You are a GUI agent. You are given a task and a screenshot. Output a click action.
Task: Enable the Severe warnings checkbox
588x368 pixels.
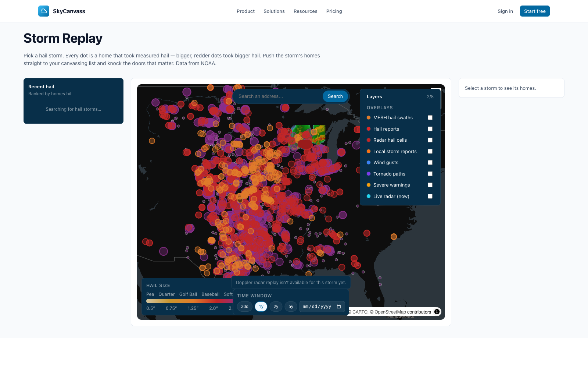click(x=430, y=185)
